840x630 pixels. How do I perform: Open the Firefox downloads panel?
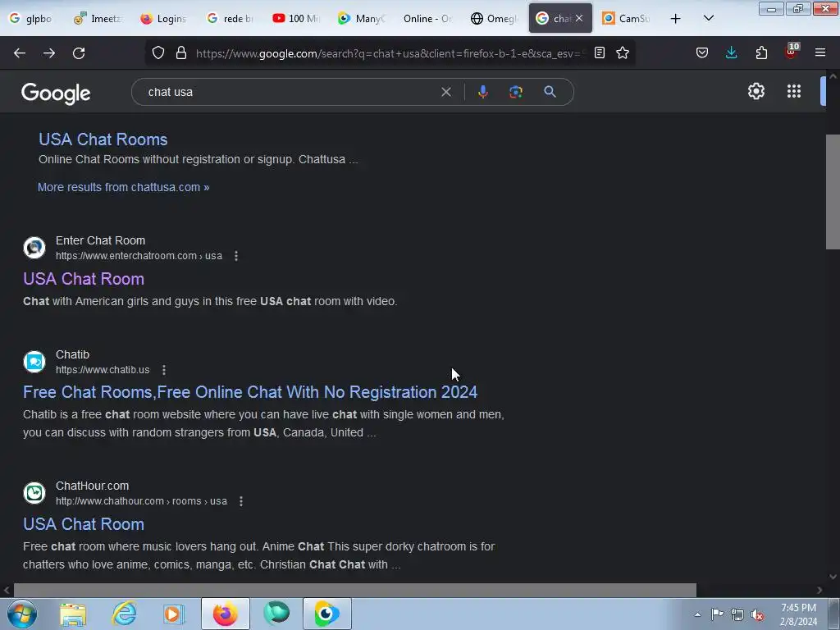731,52
